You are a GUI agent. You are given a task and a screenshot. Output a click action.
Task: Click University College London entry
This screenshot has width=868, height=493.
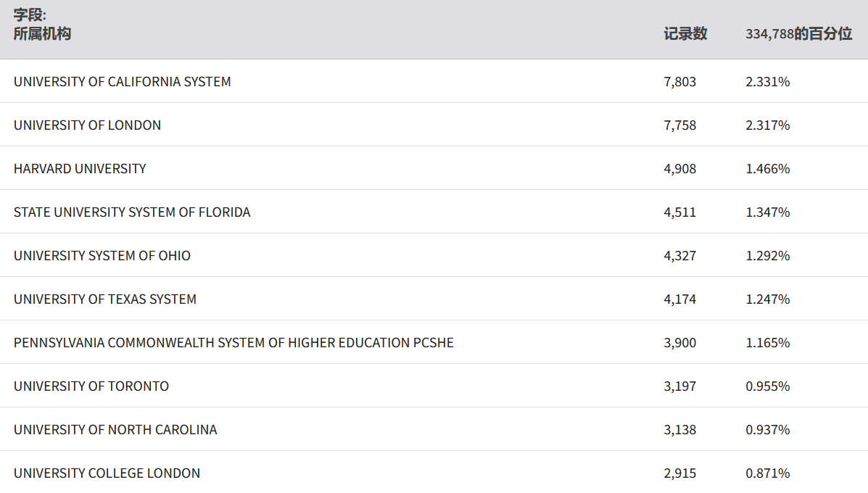[x=107, y=473]
